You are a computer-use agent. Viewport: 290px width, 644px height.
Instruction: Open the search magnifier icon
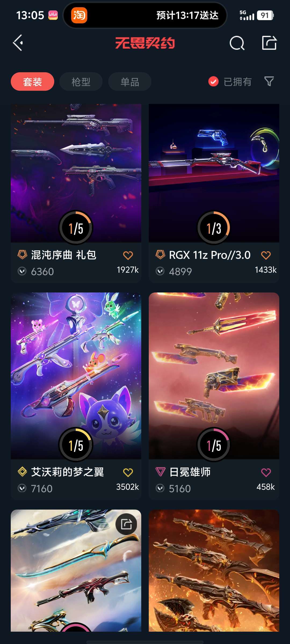point(237,43)
